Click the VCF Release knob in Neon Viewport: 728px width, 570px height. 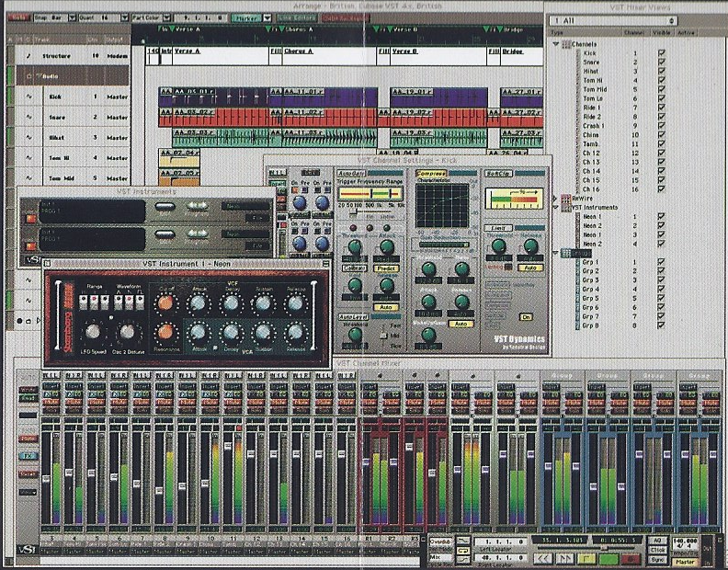[x=295, y=302]
